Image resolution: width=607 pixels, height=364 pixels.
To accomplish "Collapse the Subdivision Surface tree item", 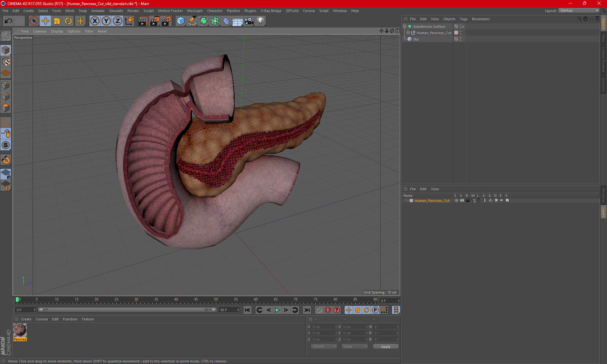I will tap(404, 27).
